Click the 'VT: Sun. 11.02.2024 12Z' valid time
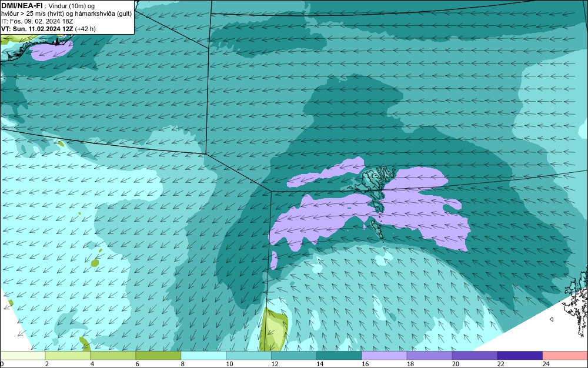Viewport: 588px width, 368px height. (37, 29)
